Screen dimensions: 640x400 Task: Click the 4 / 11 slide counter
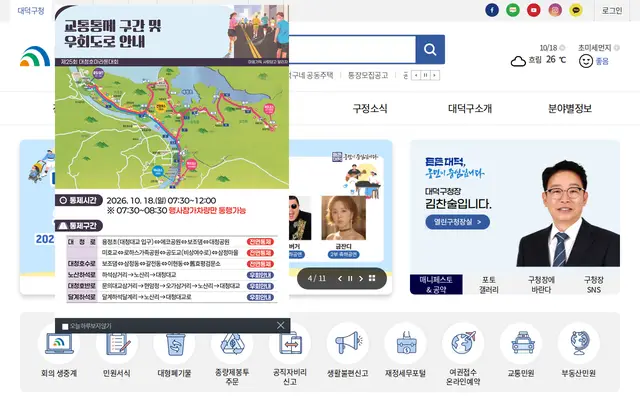coord(317,278)
